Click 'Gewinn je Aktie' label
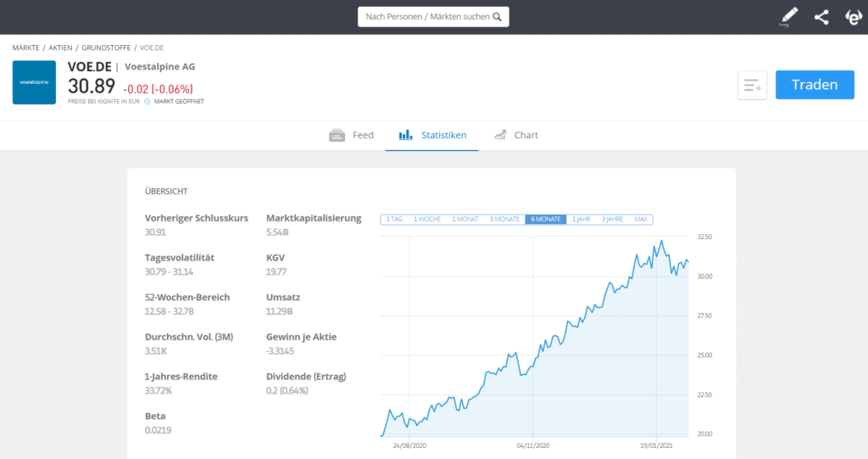 [301, 337]
